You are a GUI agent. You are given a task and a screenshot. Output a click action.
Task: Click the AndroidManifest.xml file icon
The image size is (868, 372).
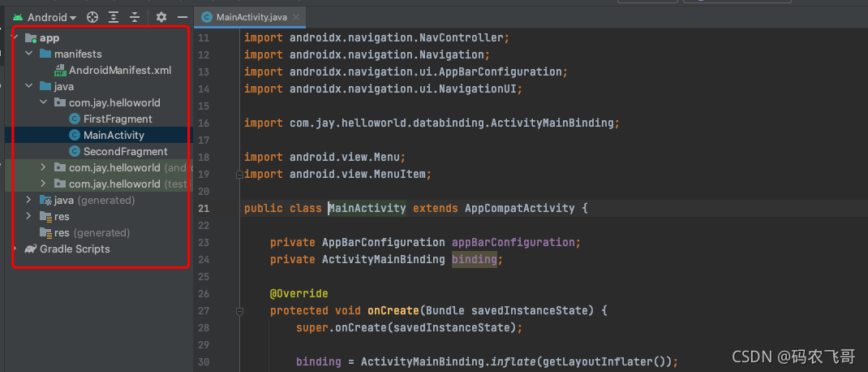pos(60,71)
